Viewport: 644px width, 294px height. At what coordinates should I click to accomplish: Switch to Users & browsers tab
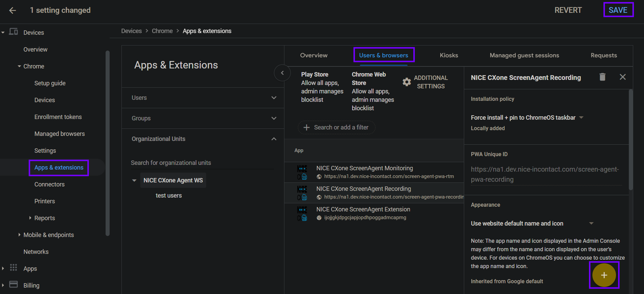(x=383, y=55)
